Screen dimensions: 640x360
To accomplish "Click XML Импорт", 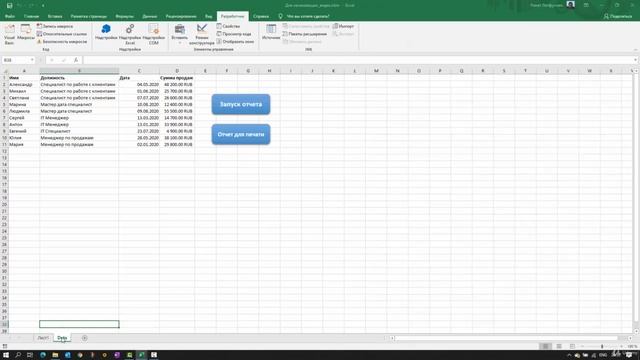I will click(x=343, y=26).
